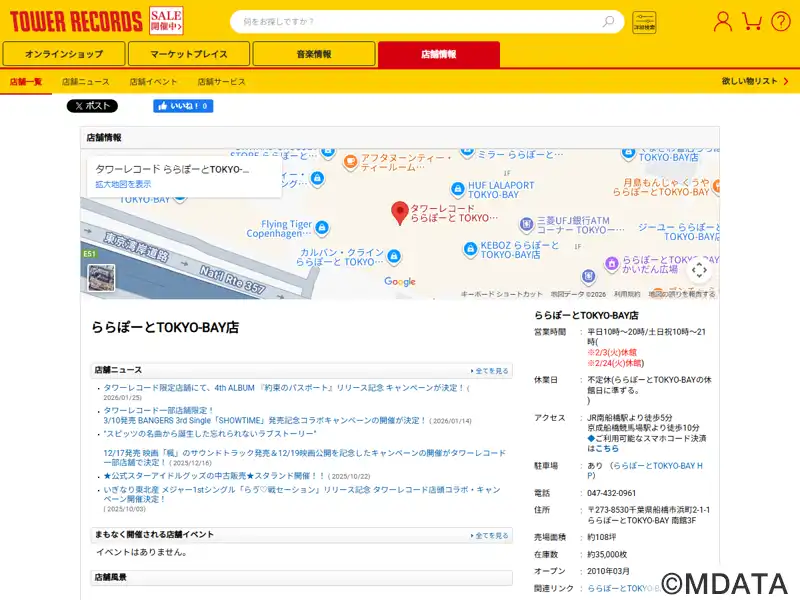Open the SALE開催中 banner
Screen dimensions: 800x600
click(166, 21)
